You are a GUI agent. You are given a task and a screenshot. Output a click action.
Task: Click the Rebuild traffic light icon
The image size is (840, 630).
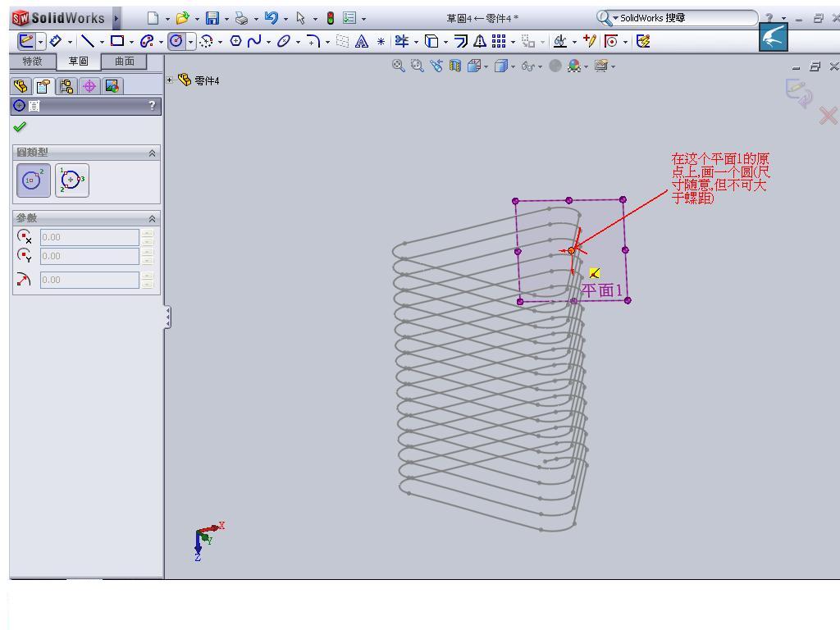[331, 18]
